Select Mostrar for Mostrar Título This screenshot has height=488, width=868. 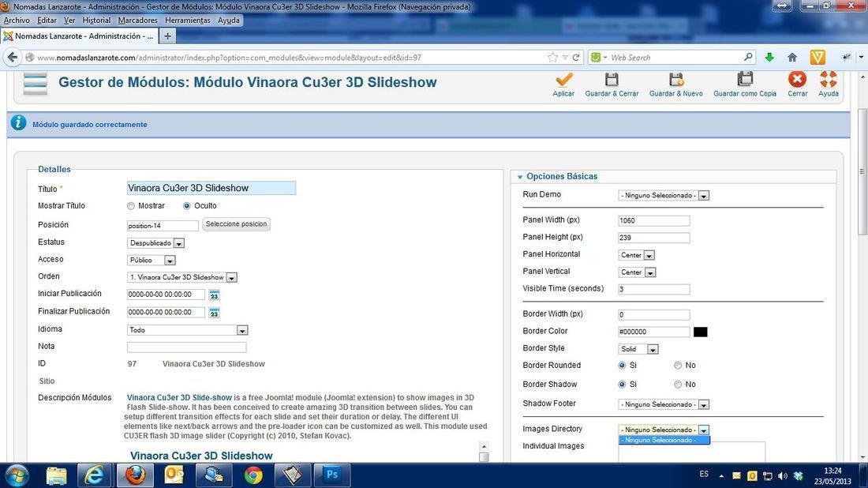(131, 206)
